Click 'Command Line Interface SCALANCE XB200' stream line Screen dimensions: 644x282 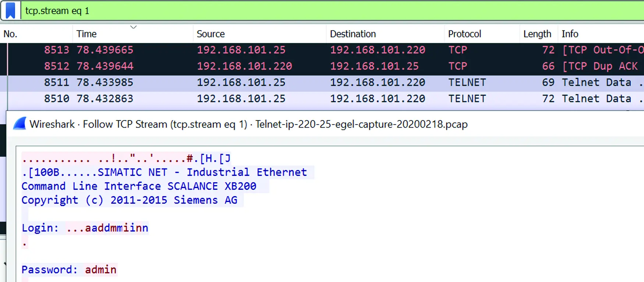139,186
